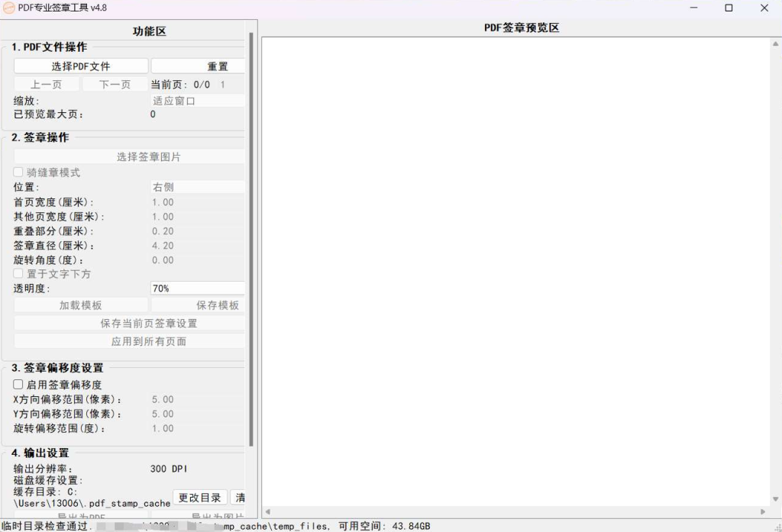The image size is (782, 532).
Task: Enable the 骑缝章模式 checkbox
Action: tap(18, 172)
